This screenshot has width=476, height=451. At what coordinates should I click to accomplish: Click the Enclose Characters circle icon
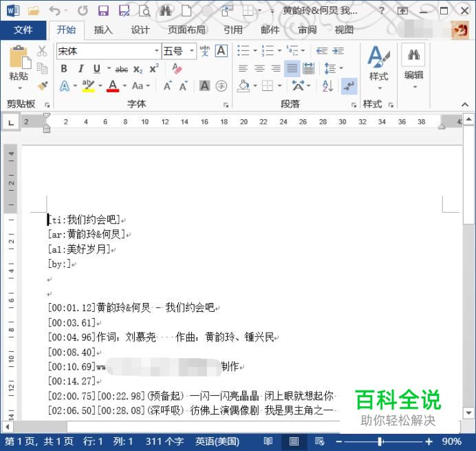click(x=221, y=86)
